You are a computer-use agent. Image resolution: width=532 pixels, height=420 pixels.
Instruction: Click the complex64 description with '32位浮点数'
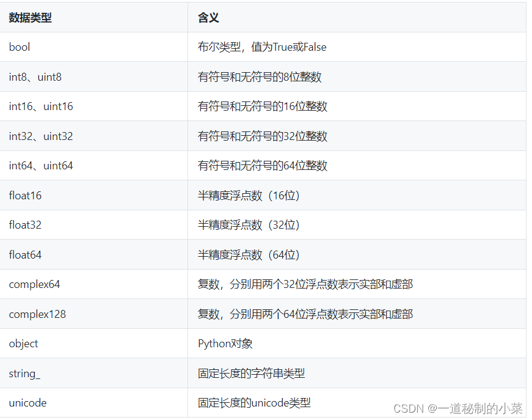[305, 284]
